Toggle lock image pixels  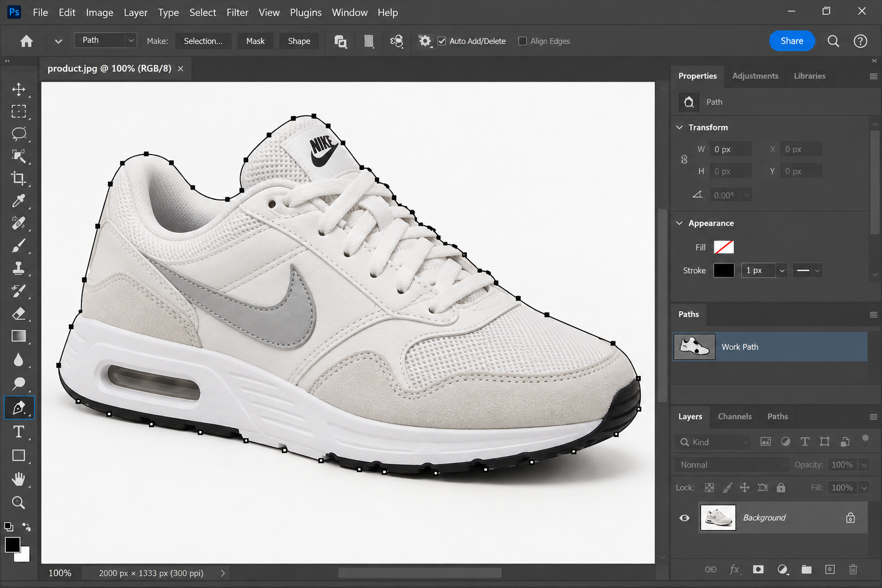pos(727,488)
